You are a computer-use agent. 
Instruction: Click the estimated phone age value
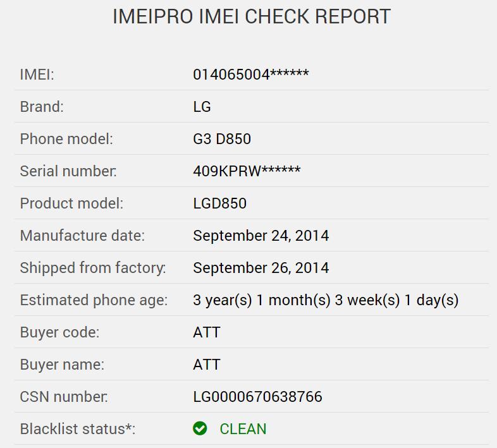pos(326,300)
